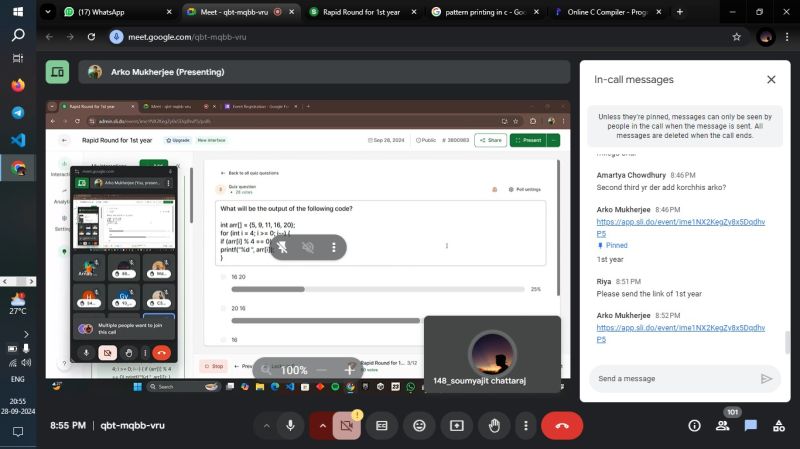The image size is (800, 449).
Task: Toggle the chat panel icon
Action: pos(751,426)
